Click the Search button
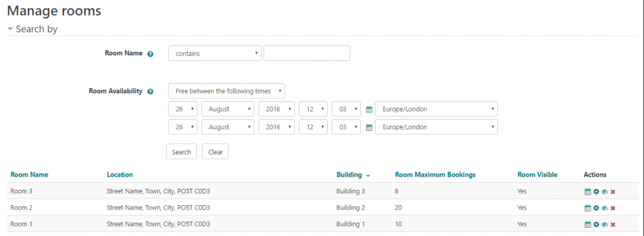Viewport: 644px width, 236px height. (x=182, y=152)
